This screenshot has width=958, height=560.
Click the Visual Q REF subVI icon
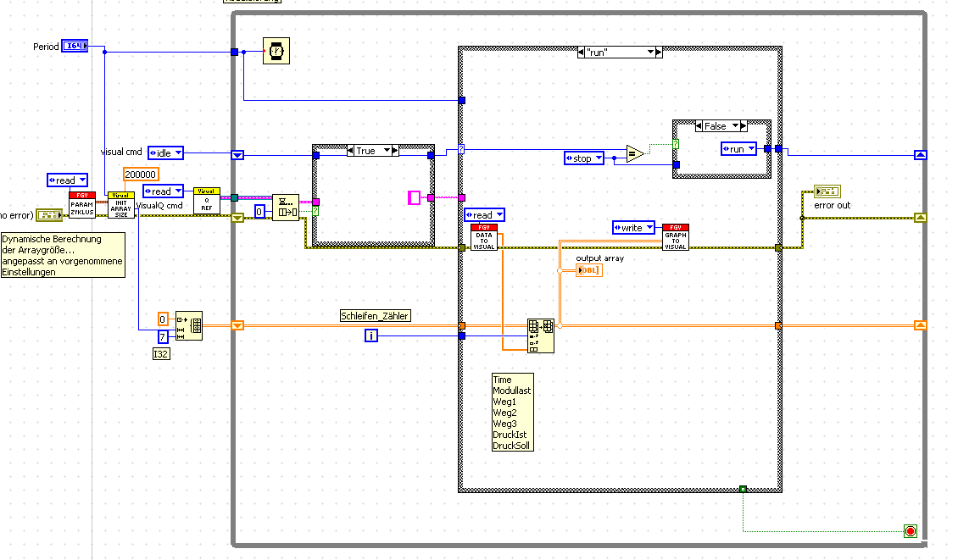207,201
